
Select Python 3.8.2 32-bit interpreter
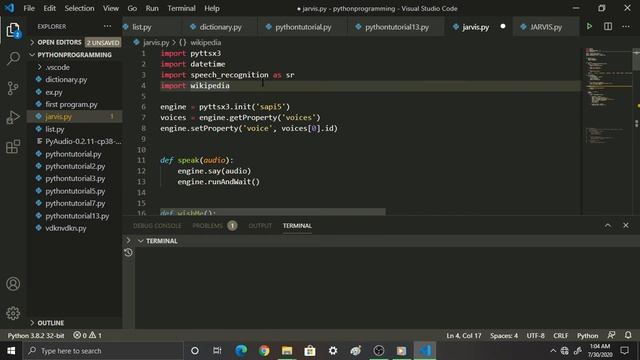36,336
